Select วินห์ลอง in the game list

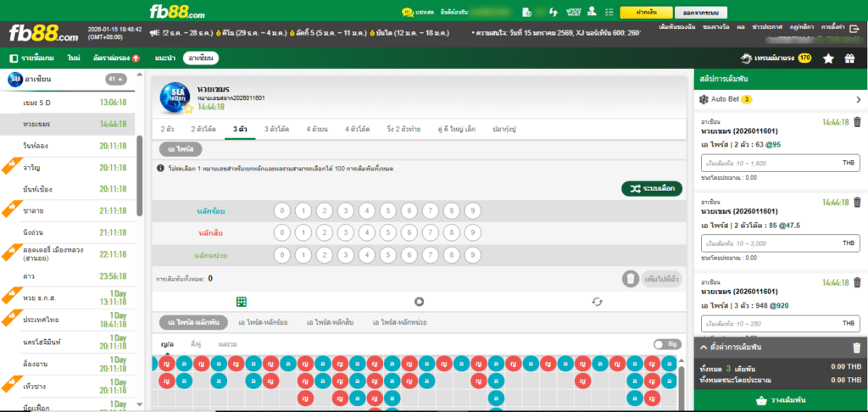coord(67,146)
